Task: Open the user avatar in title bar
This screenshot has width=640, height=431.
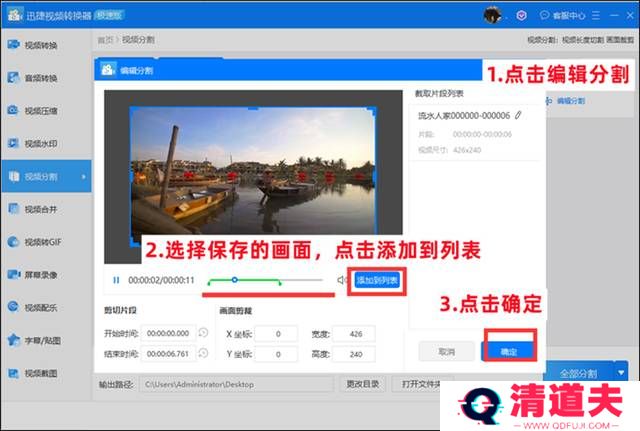Action: [492, 16]
